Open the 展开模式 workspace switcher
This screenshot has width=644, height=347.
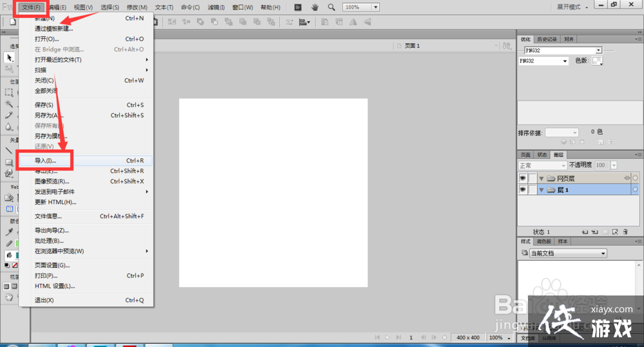pos(573,7)
